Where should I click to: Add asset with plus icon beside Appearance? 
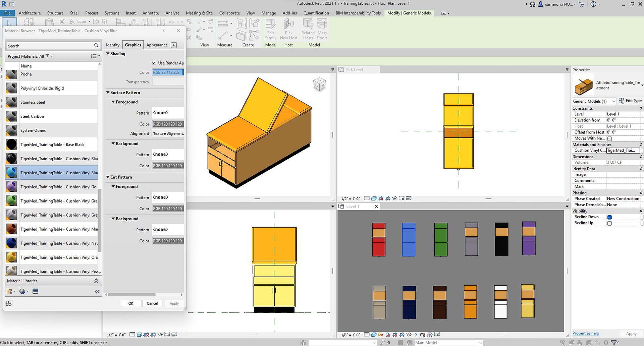[174, 45]
